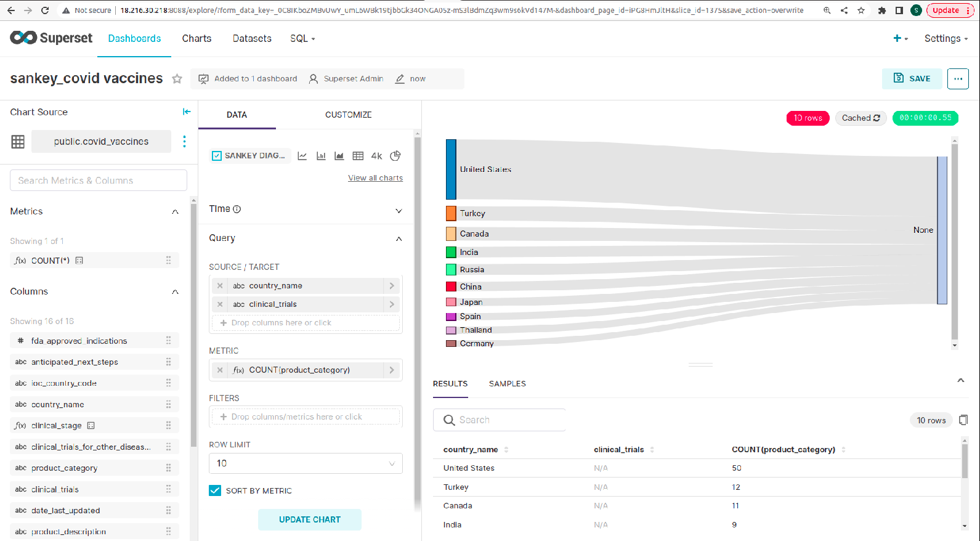The height and width of the screenshot is (541, 980).
Task: Select the pie chart type icon
Action: [395, 156]
